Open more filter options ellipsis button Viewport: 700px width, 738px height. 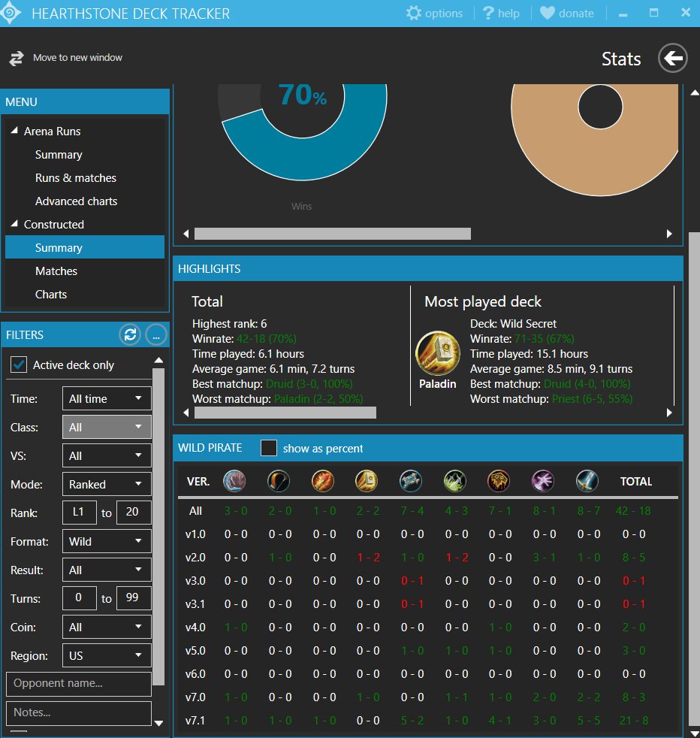pos(156,334)
